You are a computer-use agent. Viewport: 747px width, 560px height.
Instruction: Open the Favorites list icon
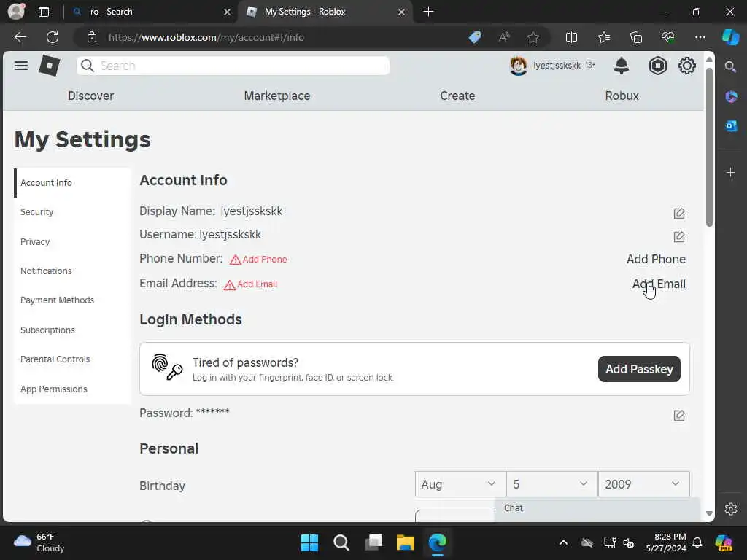coord(603,37)
